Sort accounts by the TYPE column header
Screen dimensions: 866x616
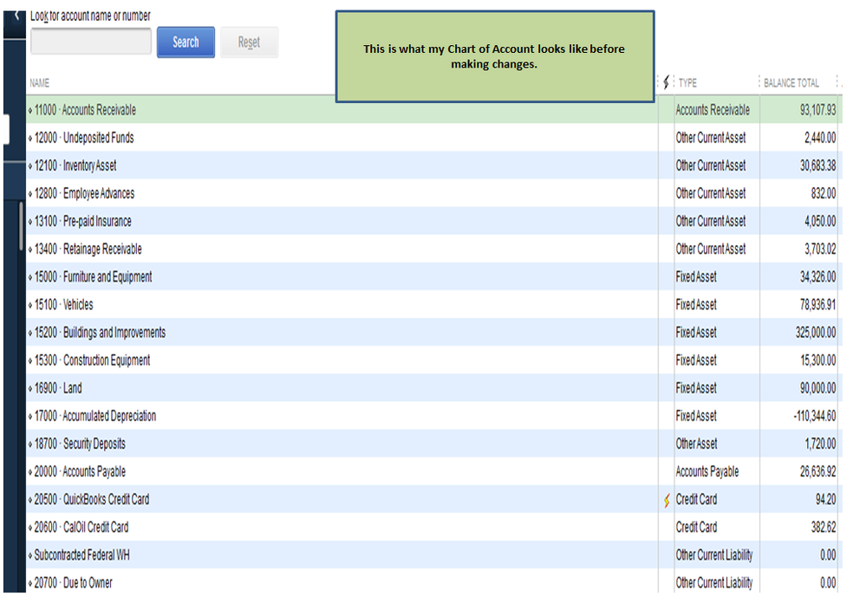tap(687, 83)
